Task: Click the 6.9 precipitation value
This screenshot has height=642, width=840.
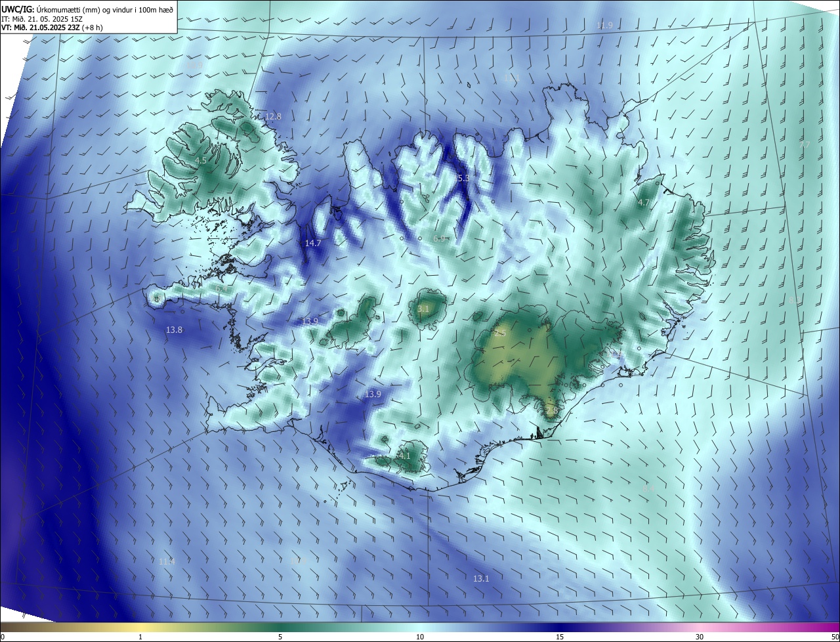Action: tap(440, 239)
